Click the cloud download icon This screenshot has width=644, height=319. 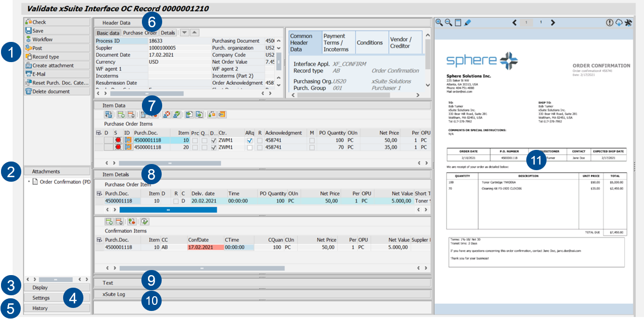tap(619, 23)
